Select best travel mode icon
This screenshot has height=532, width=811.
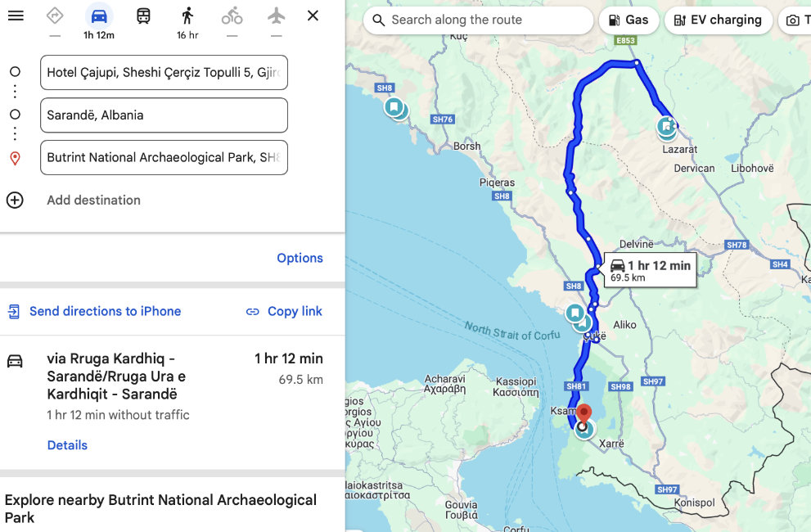(55, 16)
